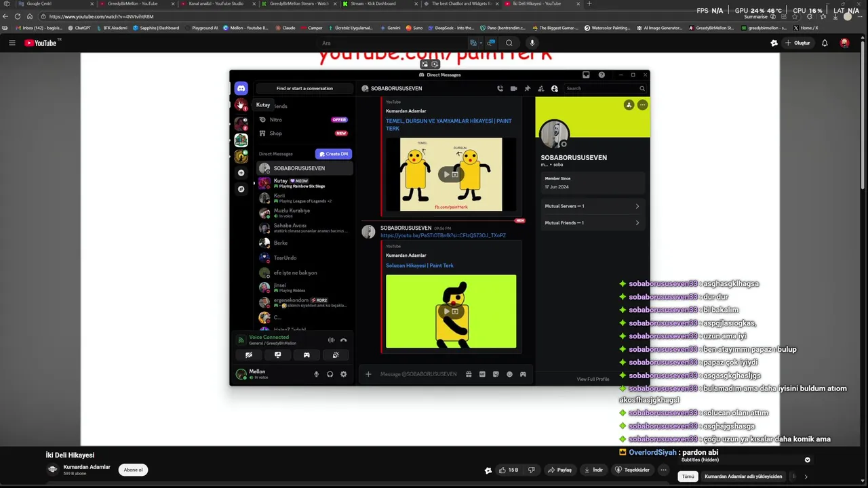Switch to Stream - Kick Dashboard tab

373,3
